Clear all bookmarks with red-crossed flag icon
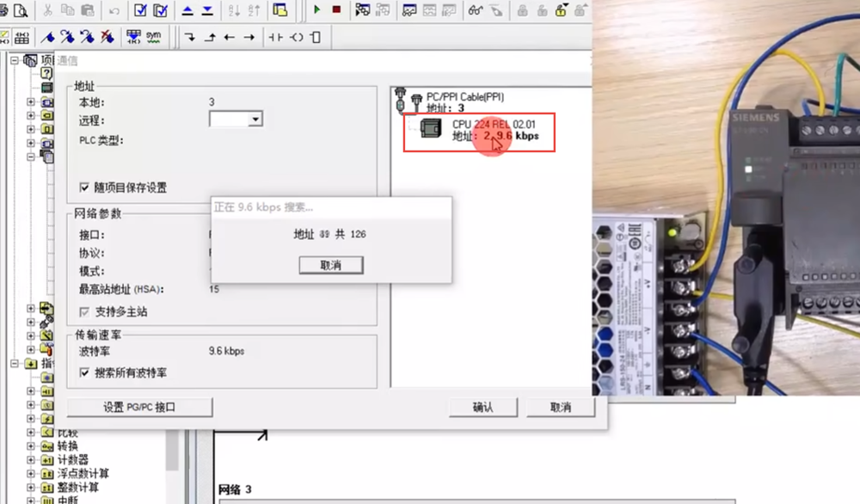The width and height of the screenshot is (860, 504). tap(107, 37)
